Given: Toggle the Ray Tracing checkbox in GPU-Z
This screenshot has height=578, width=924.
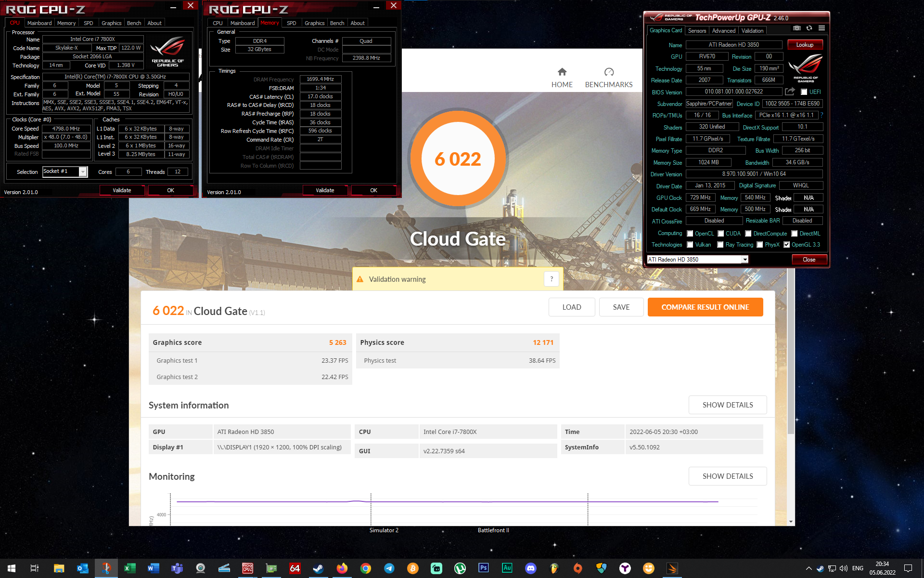Looking at the screenshot, I should point(720,245).
